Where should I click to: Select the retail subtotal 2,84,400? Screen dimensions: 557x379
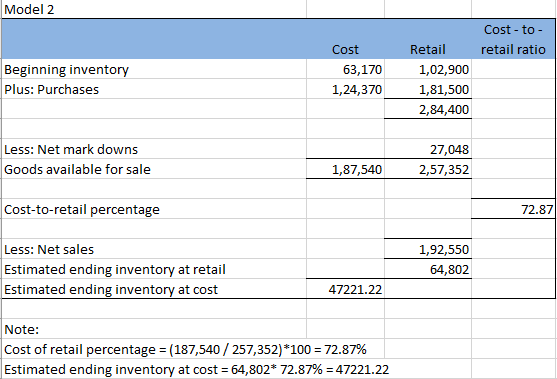pyautogui.click(x=428, y=109)
